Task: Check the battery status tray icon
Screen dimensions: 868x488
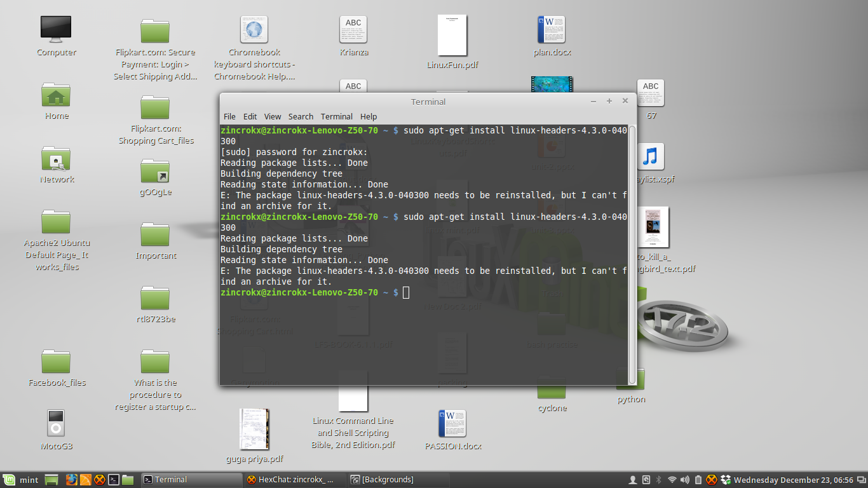Action: click(x=698, y=480)
